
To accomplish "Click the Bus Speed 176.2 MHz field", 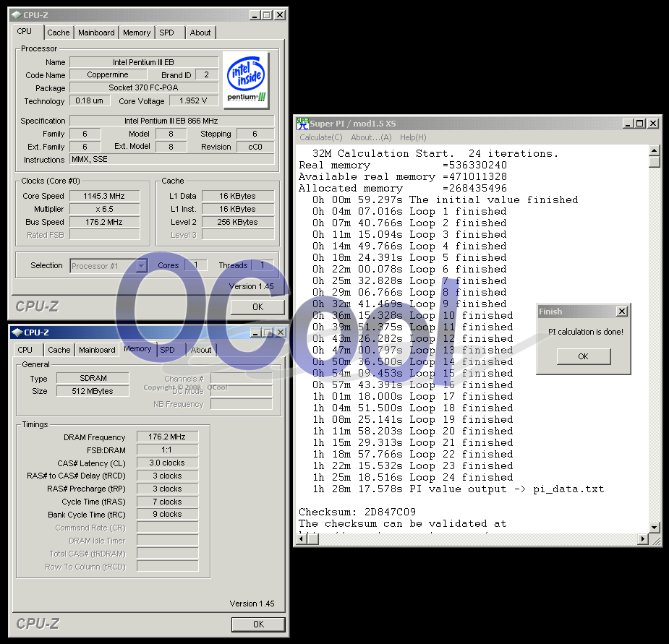I will click(x=105, y=222).
